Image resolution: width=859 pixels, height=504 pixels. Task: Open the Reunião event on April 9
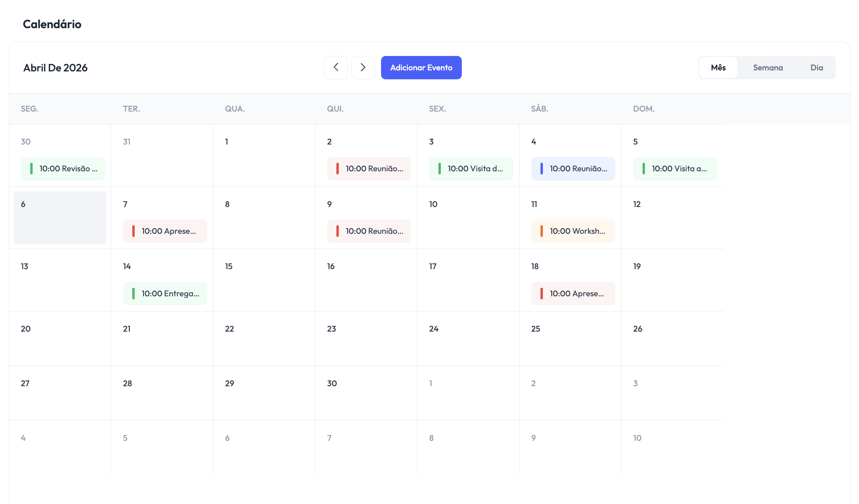pos(369,231)
